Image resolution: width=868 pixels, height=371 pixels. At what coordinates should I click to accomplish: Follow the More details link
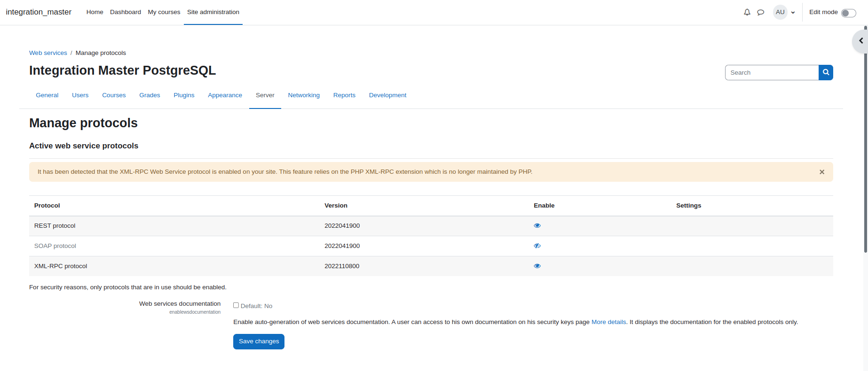tap(608, 322)
